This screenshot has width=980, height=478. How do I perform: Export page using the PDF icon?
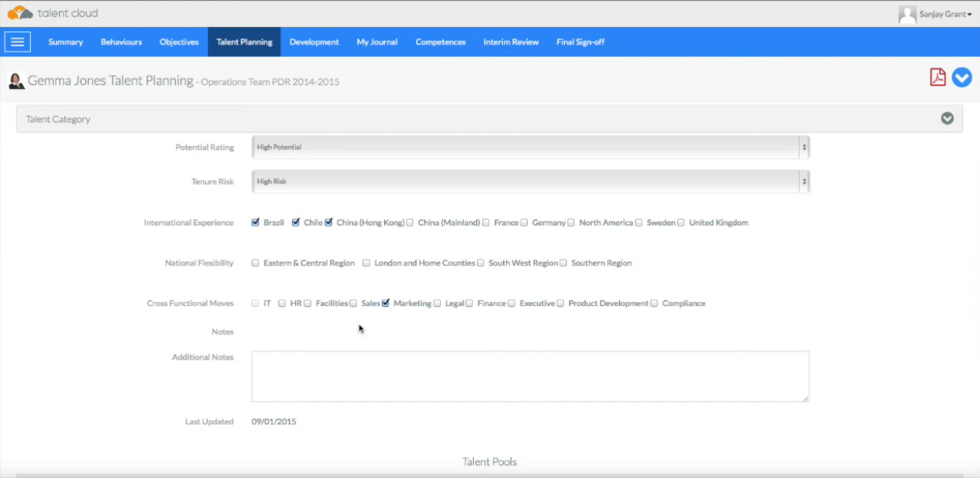tap(937, 77)
